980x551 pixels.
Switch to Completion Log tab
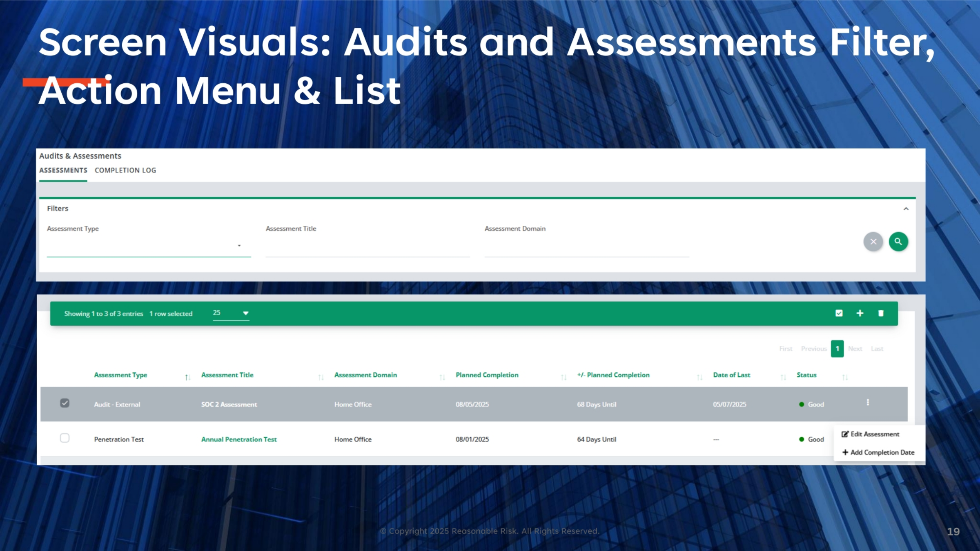[125, 170]
